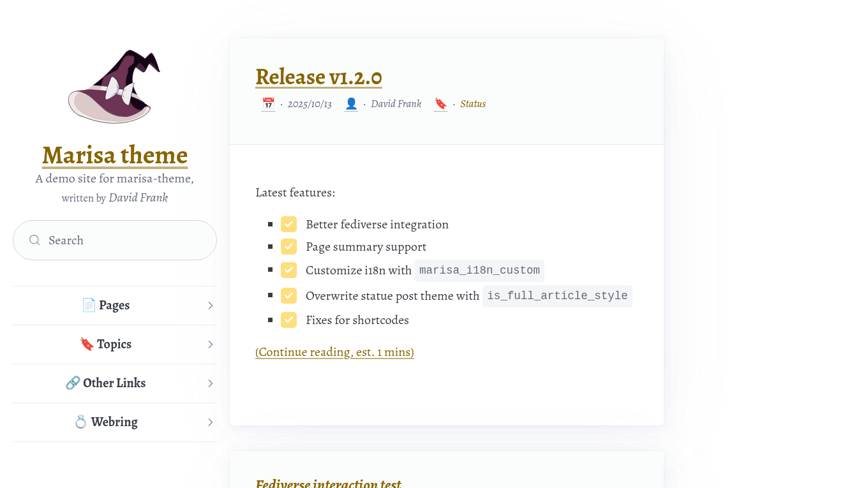
Task: Uncheck the Page summary support item
Action: click(x=288, y=246)
